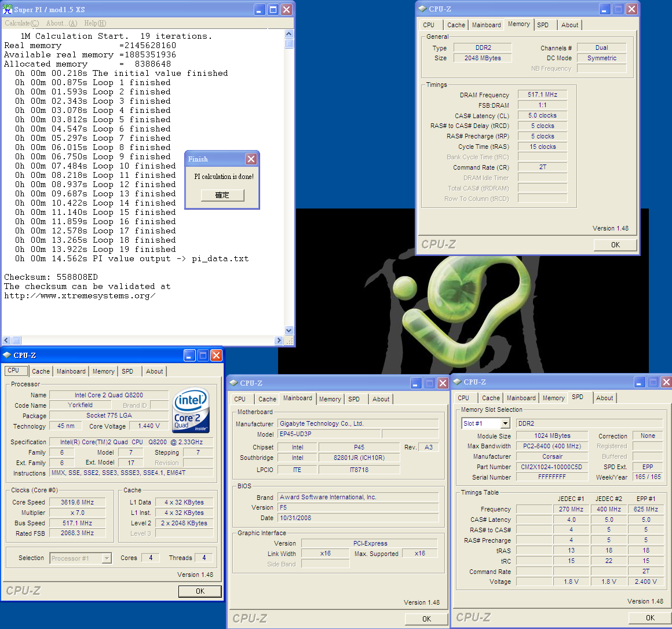Image resolution: width=672 pixels, height=629 pixels.
Task: Open the Processor #1 selection dropdown
Action: [x=107, y=558]
